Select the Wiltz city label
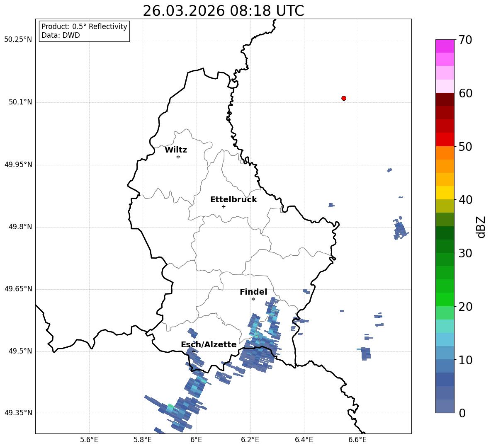 click(x=176, y=150)
